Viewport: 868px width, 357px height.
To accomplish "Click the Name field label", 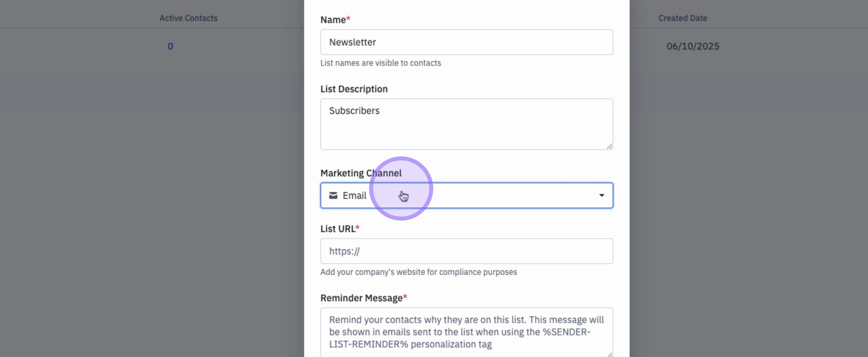I will pyautogui.click(x=333, y=20).
